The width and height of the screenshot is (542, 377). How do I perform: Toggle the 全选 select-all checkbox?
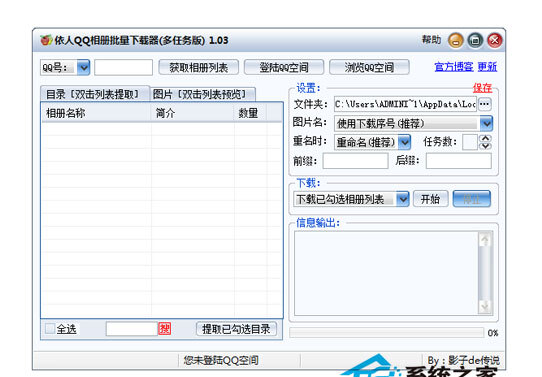(x=50, y=329)
